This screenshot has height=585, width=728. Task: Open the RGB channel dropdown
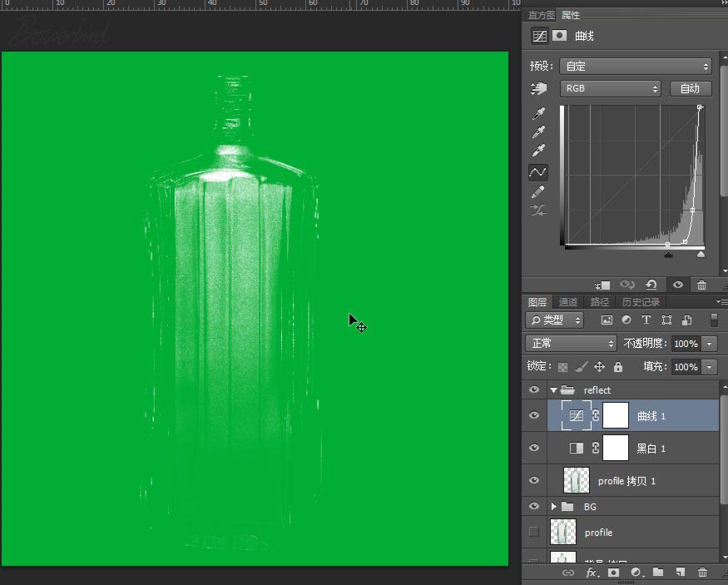[611, 88]
